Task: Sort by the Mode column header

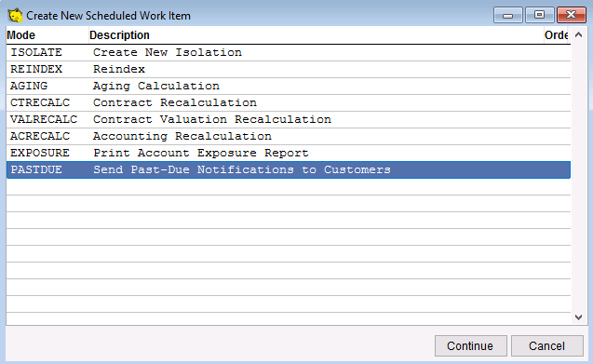Action: pos(47,35)
